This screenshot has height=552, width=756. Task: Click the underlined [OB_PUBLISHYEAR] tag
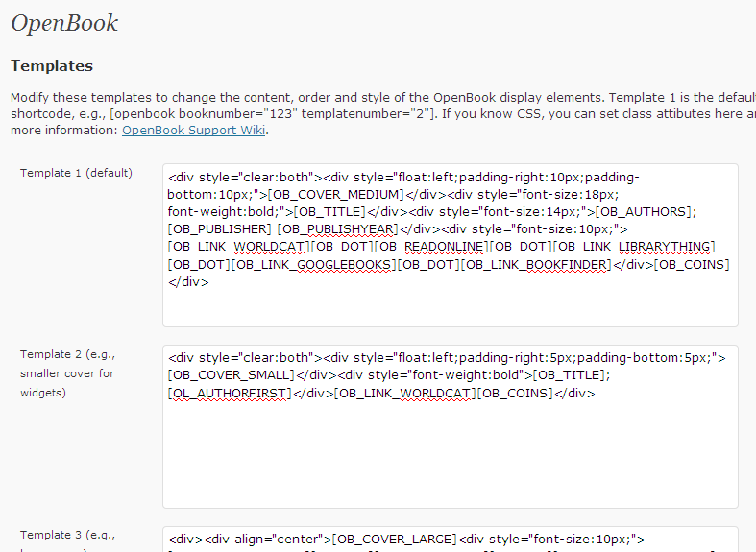point(338,229)
